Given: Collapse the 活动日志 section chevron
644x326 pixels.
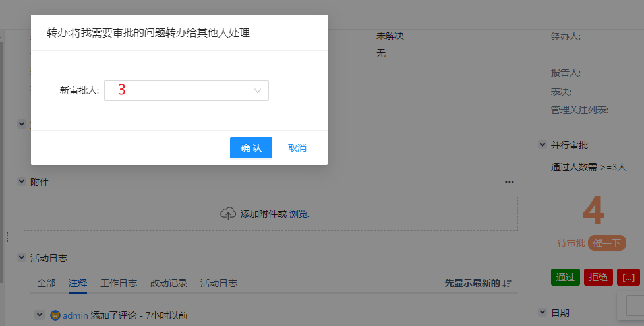Looking at the screenshot, I should click(22, 258).
